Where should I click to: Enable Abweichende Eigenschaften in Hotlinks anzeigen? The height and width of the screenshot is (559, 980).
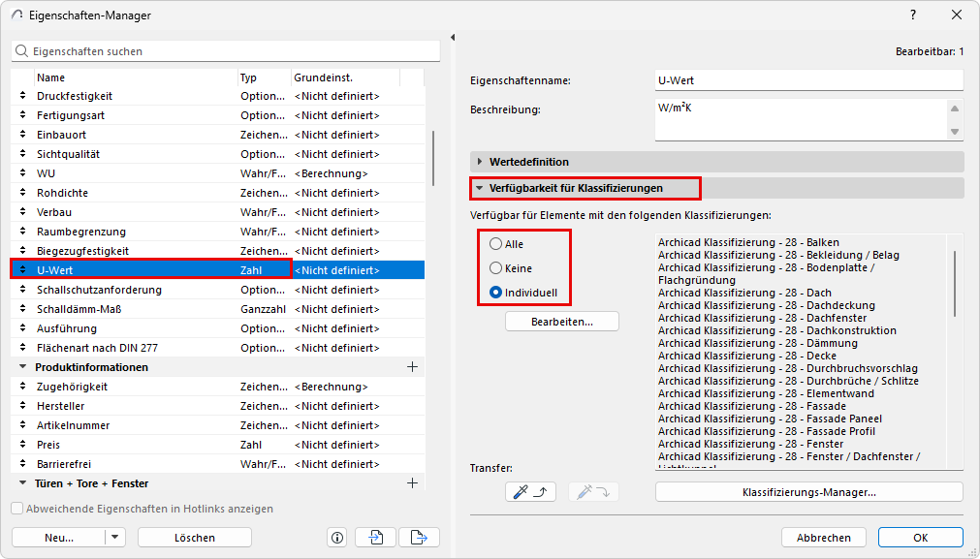(x=17, y=509)
